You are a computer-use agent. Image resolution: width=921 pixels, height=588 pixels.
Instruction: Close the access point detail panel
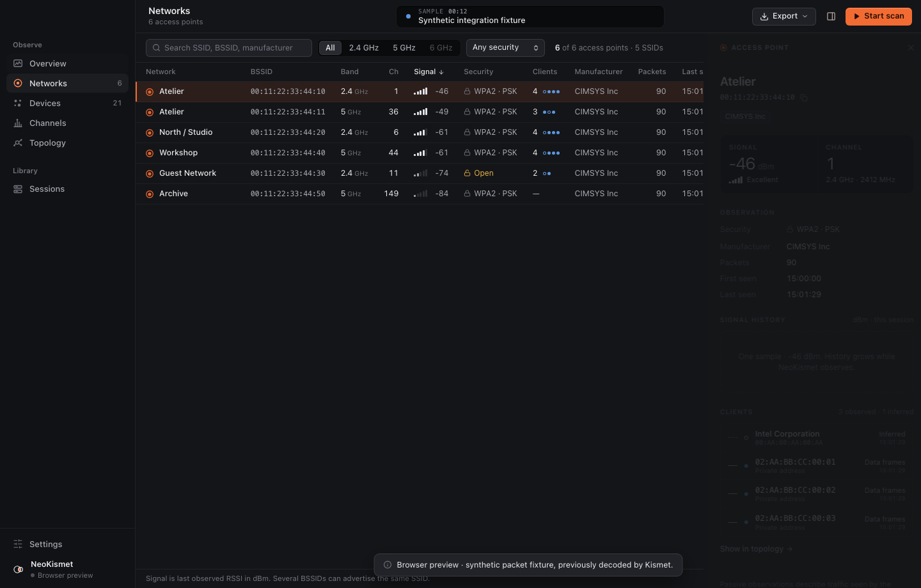(x=911, y=47)
